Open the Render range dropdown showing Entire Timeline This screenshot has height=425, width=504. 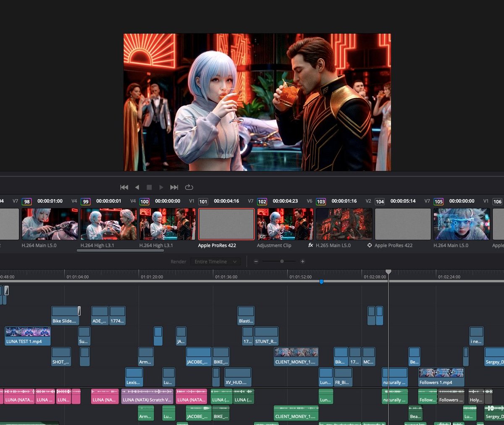pyautogui.click(x=215, y=261)
